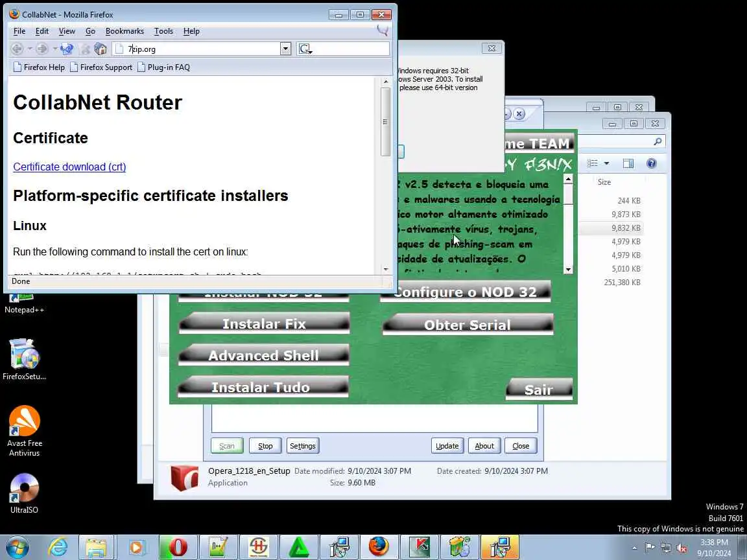Open Avast Free Antivirus desktop icon
Screen dimensions: 747x560
click(24, 431)
